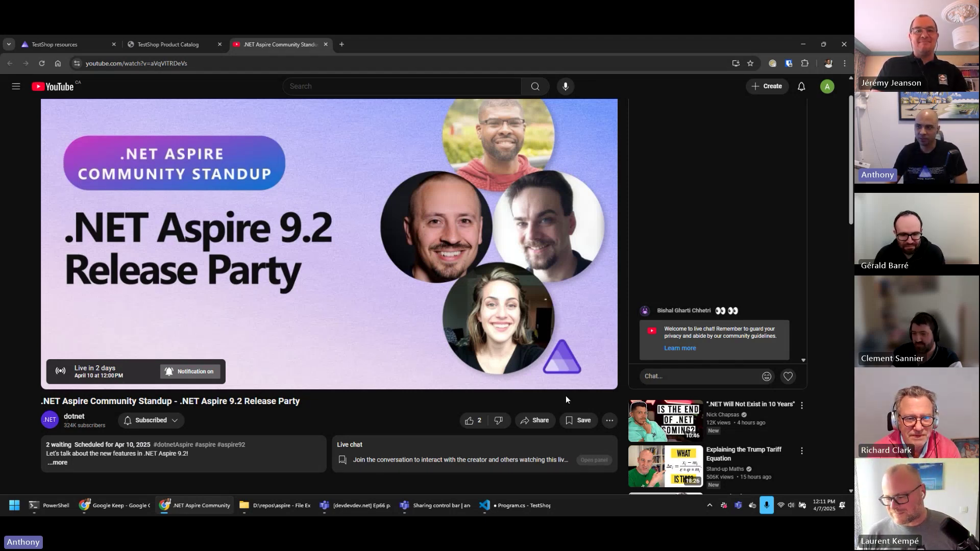Click the search magnifier button
This screenshot has width=980, height=551.
click(x=535, y=86)
